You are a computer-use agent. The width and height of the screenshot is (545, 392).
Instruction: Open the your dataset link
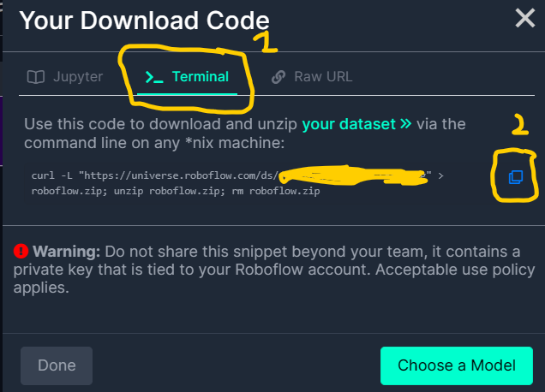tap(349, 124)
